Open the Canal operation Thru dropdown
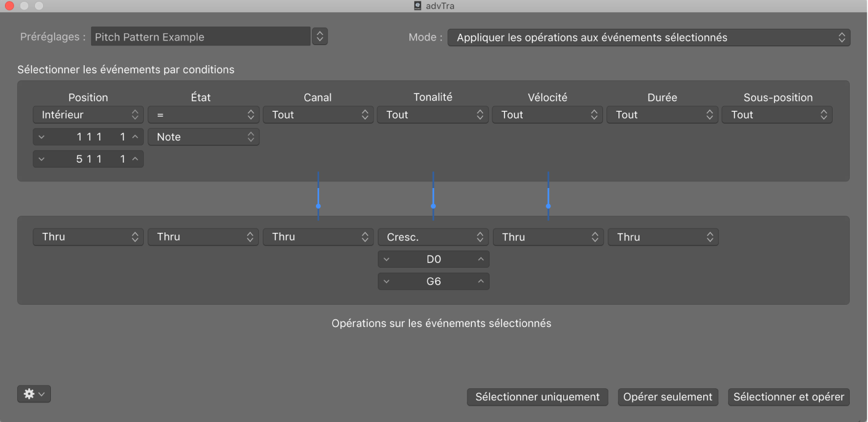The image size is (868, 422). [x=318, y=237]
